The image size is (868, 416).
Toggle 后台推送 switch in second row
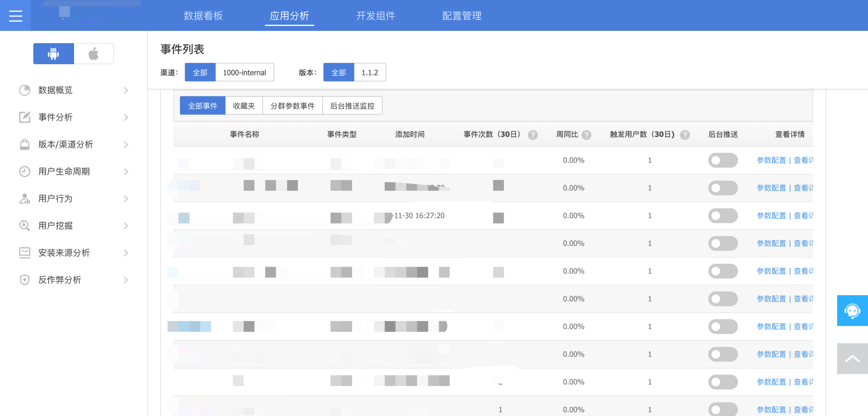point(723,188)
